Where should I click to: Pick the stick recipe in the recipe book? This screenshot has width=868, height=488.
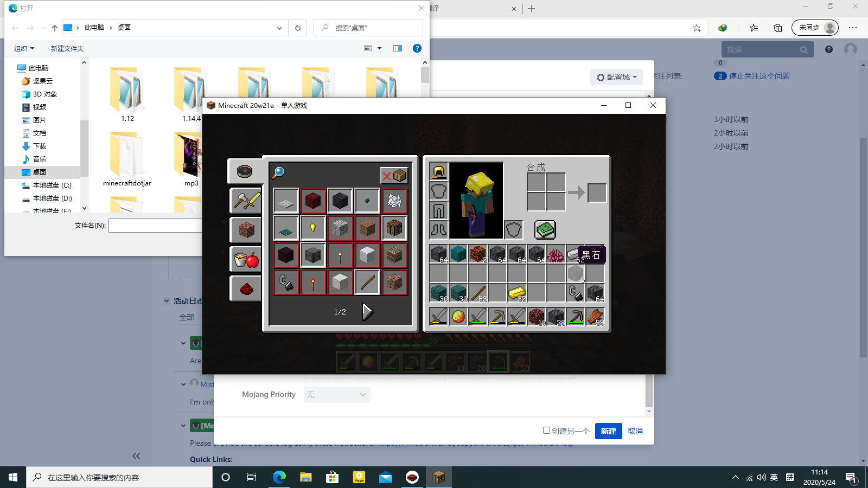367,282
